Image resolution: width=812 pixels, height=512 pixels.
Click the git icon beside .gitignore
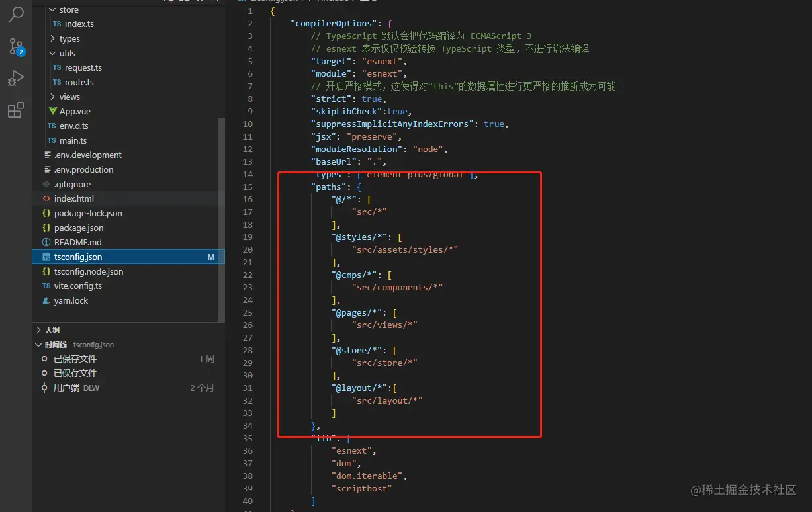[46, 184]
